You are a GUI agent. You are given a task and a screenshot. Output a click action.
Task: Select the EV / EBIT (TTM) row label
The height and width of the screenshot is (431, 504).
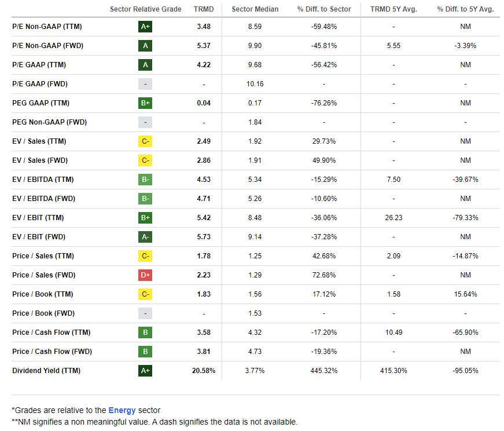(38, 218)
